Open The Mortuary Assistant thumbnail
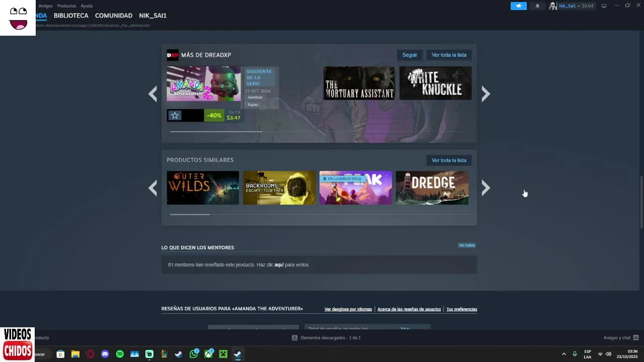This screenshot has width=644, height=362. (359, 83)
